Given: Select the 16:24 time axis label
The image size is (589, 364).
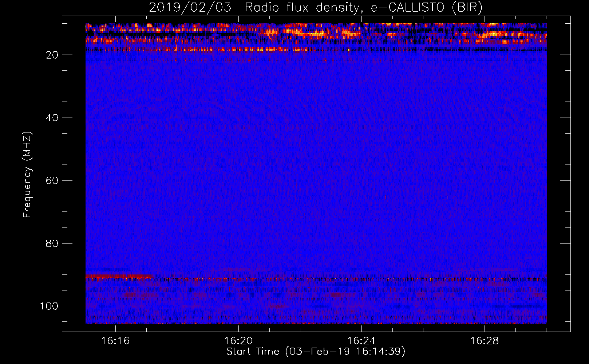Looking at the screenshot, I should coord(361,341).
